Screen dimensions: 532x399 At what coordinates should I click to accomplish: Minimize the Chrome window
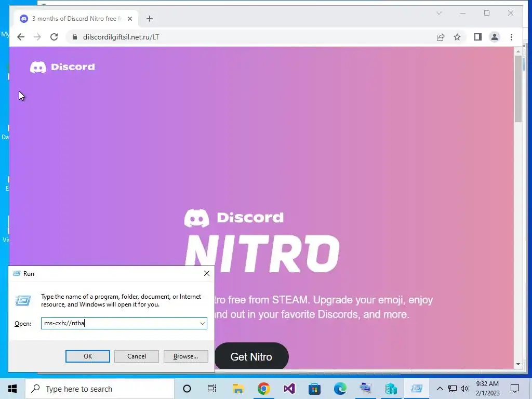(x=463, y=13)
